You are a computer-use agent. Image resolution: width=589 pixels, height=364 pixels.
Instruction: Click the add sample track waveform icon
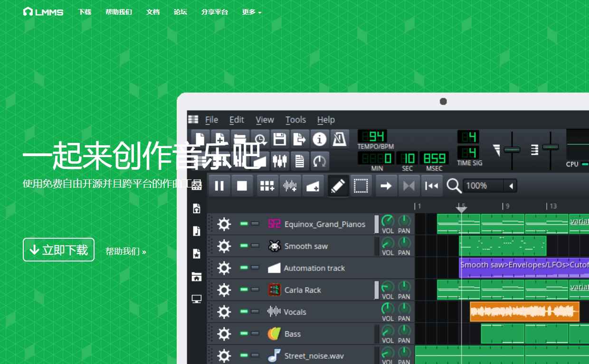(290, 186)
